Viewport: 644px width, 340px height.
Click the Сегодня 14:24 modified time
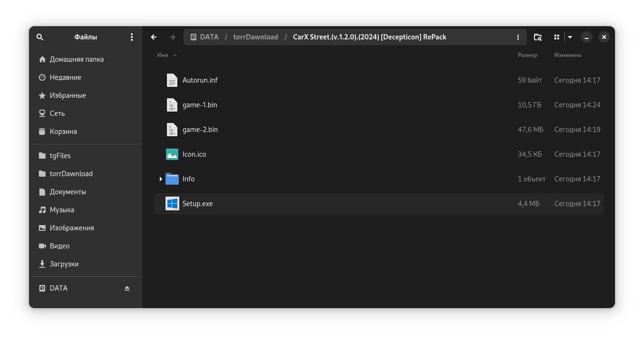(x=577, y=105)
